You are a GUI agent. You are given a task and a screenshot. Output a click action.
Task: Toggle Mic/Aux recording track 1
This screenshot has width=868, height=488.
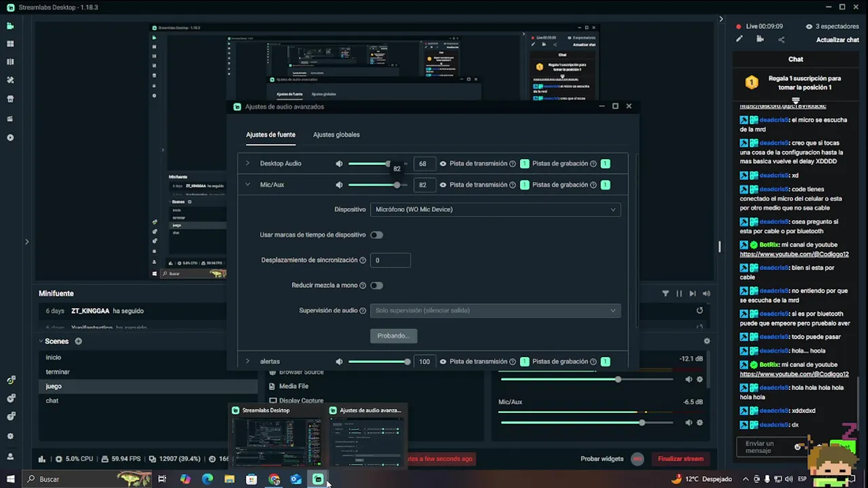(605, 185)
